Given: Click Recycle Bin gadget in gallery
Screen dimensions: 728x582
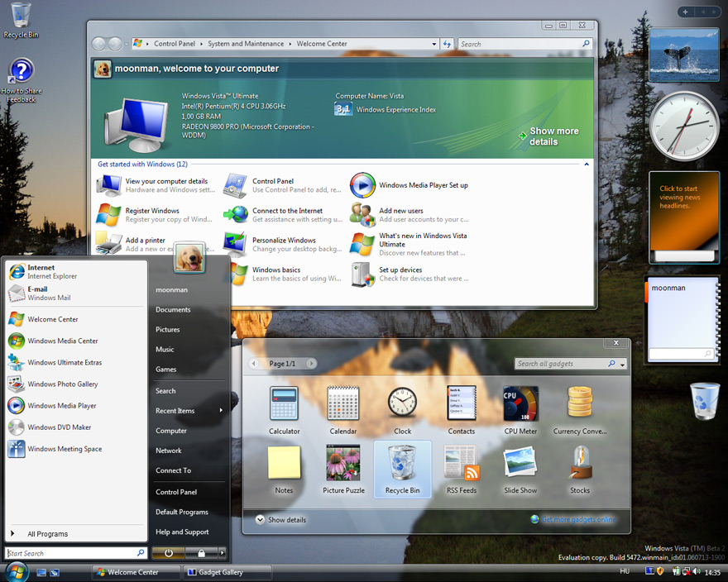Looking at the screenshot, I should (402, 470).
